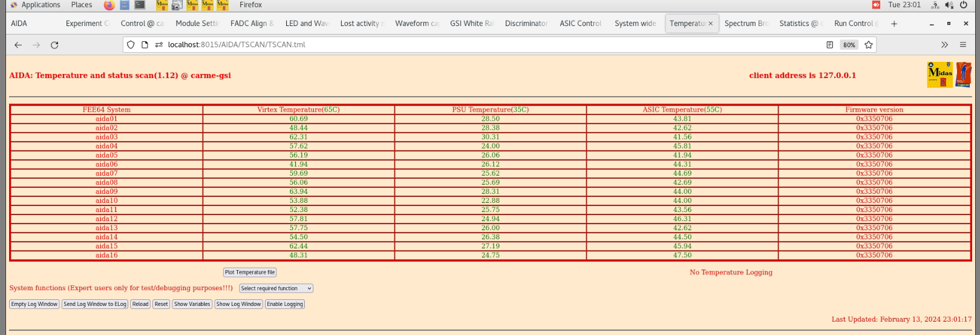The image size is (980, 335).
Task: Click the MIDAS logo on the page
Action: coord(940,75)
